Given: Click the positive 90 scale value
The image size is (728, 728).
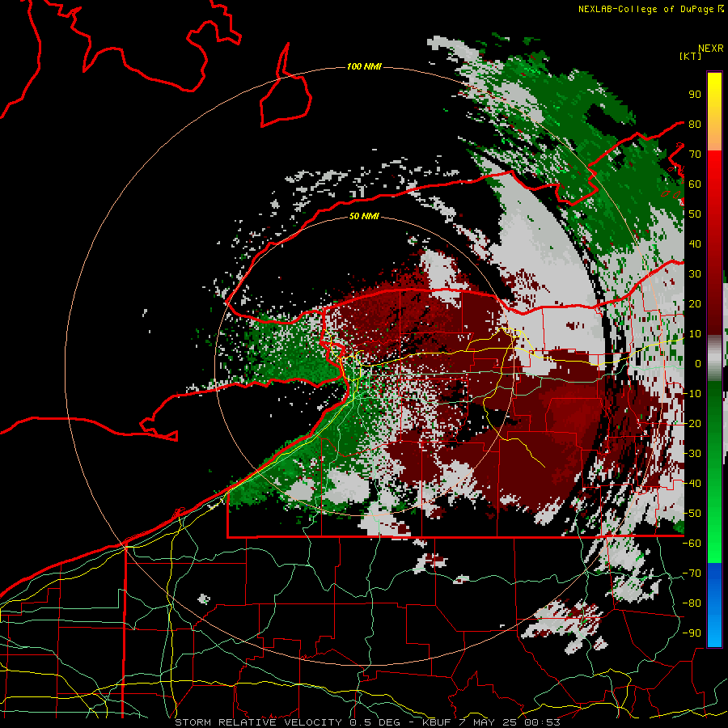Looking at the screenshot, I should pos(695,95).
